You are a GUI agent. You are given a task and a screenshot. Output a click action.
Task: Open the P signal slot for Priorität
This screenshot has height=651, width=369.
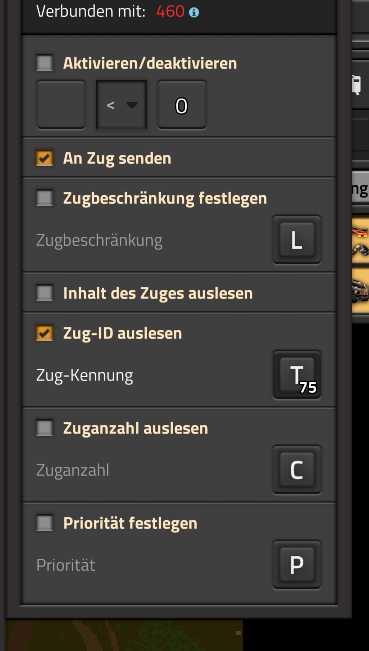coord(297,565)
